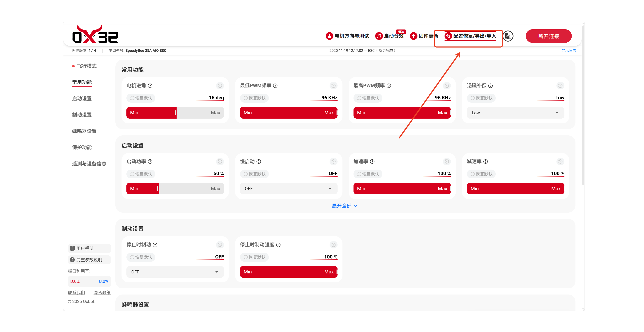The width and height of the screenshot is (644, 332).
Task: Click 恢复默认 under 加速率
Action: point(368,174)
